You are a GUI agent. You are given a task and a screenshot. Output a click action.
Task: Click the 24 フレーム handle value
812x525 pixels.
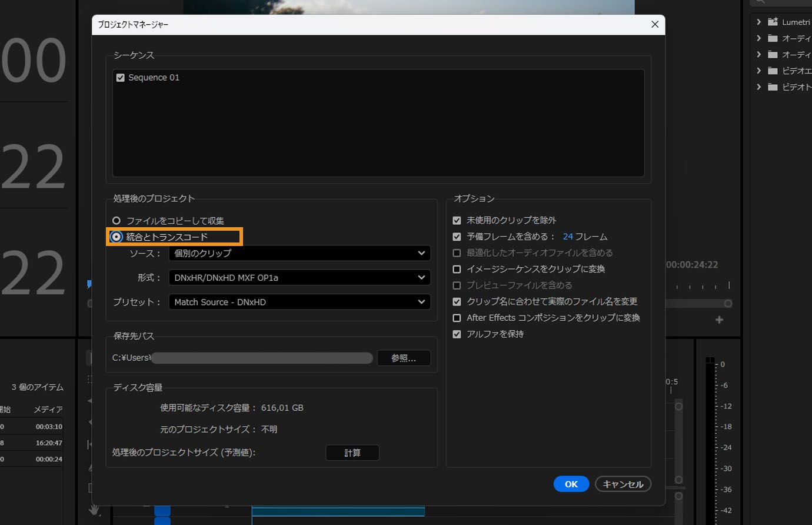(568, 237)
